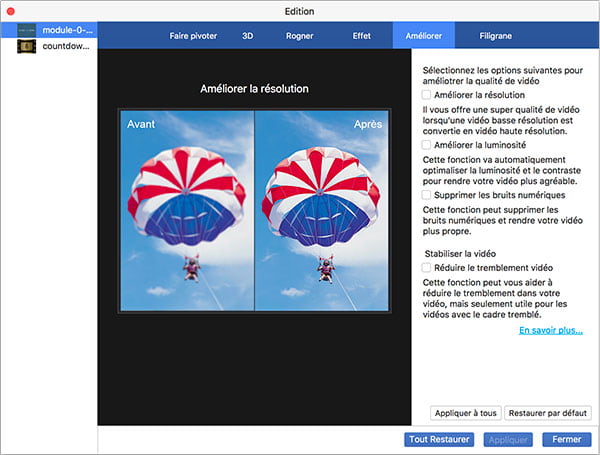
Task: Go to the Rogner tab
Action: coord(299,35)
